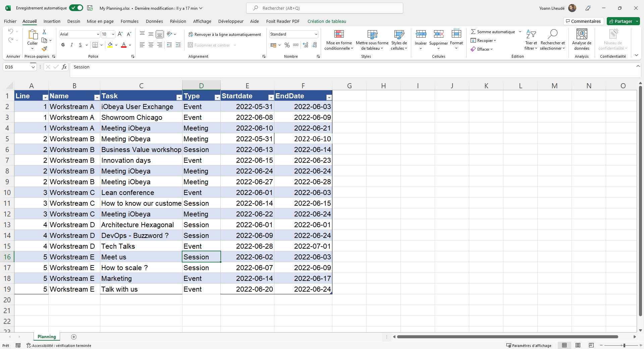Viewport: 644px width, 349px height.
Task: Open the Type column filter dropdown
Action: click(217, 97)
